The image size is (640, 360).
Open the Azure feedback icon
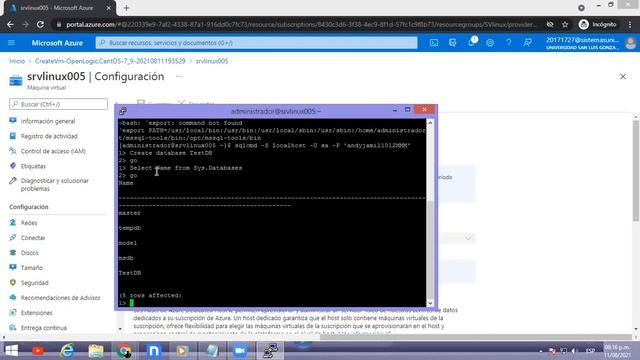point(527,42)
